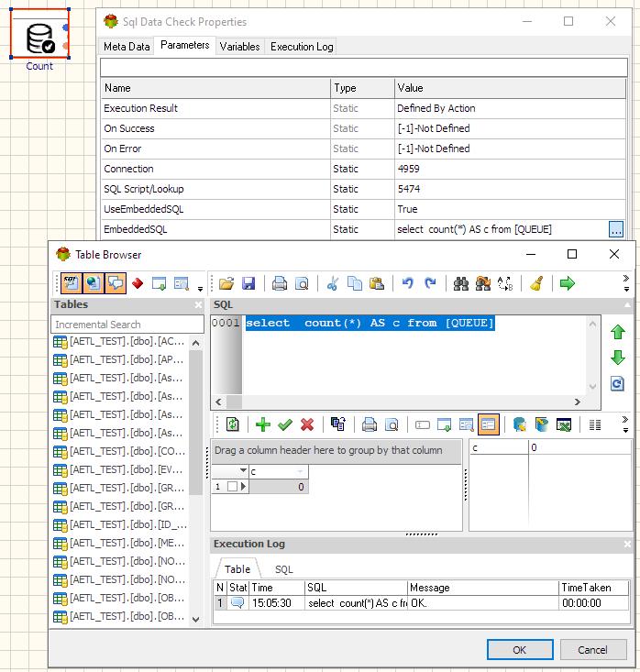Open print preview in the top toolbar

302,283
